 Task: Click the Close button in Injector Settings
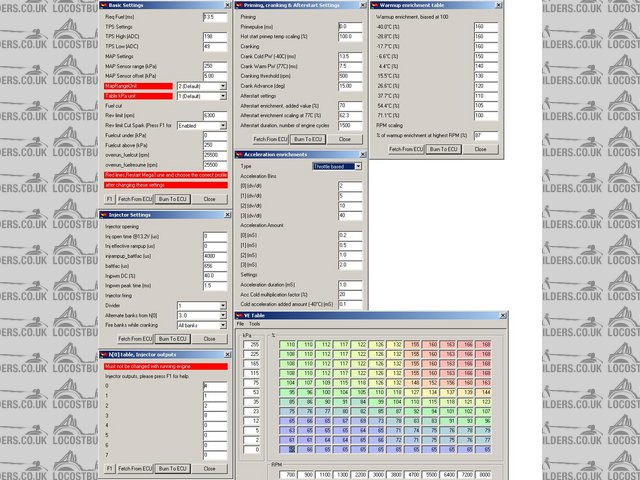point(209,339)
